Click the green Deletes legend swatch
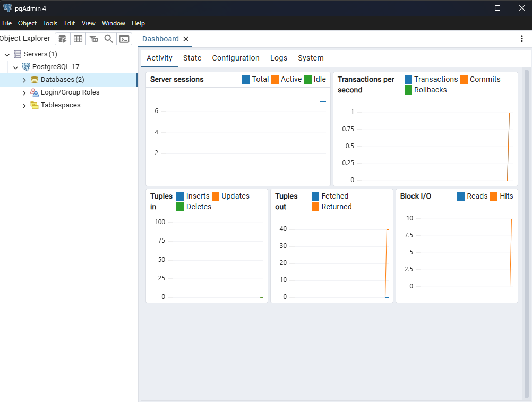Viewport: 532px width, 402px height. click(x=181, y=207)
